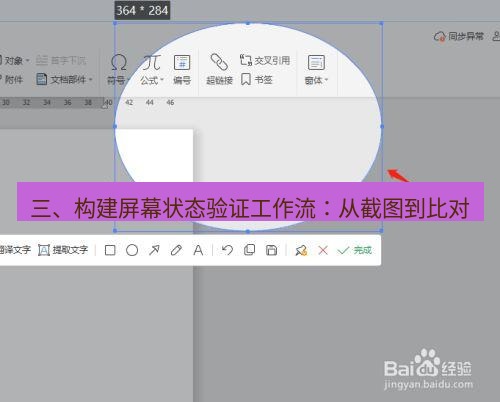Open the 对象 object dropdown
500x402 pixels.
pyautogui.click(x=15, y=60)
